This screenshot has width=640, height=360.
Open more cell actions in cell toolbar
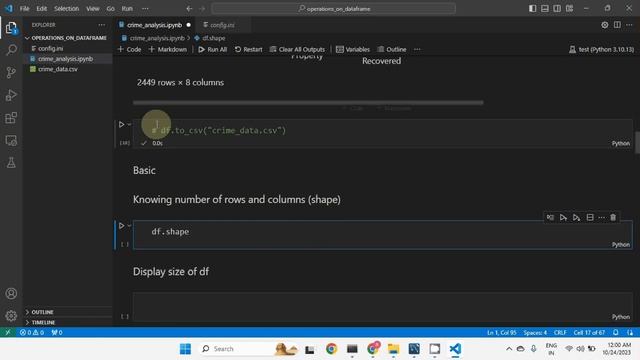pos(601,218)
